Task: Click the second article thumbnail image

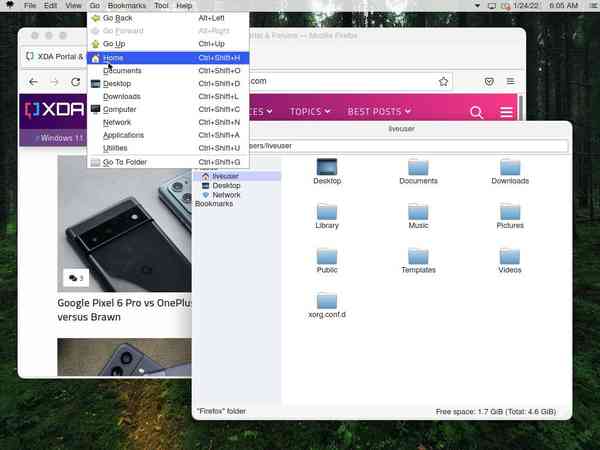Action: [125, 357]
